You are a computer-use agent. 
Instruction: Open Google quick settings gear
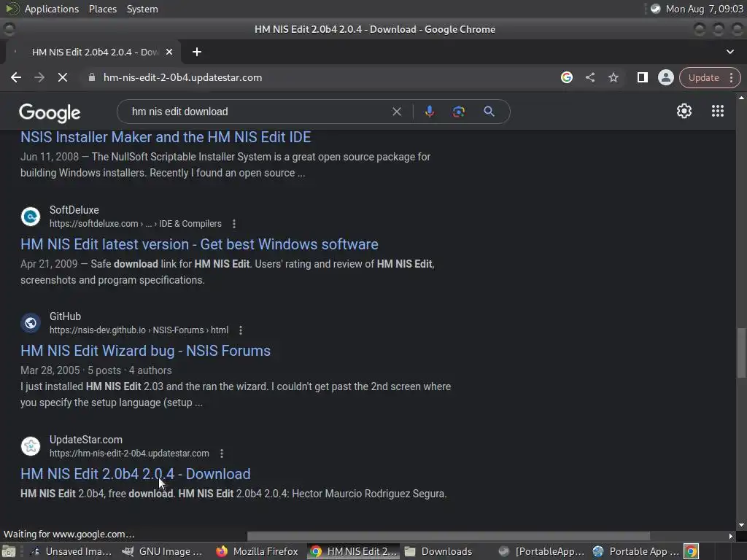pos(684,111)
